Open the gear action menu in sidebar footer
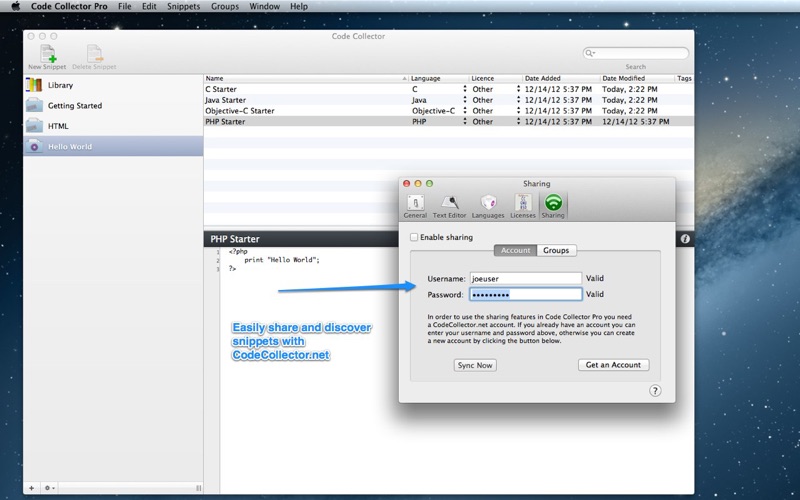 51,488
